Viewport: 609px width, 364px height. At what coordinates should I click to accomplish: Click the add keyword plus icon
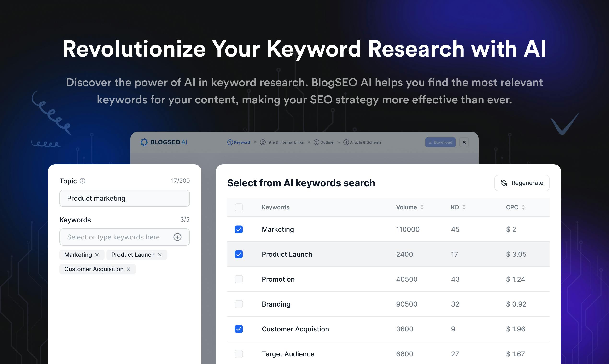[x=177, y=237]
